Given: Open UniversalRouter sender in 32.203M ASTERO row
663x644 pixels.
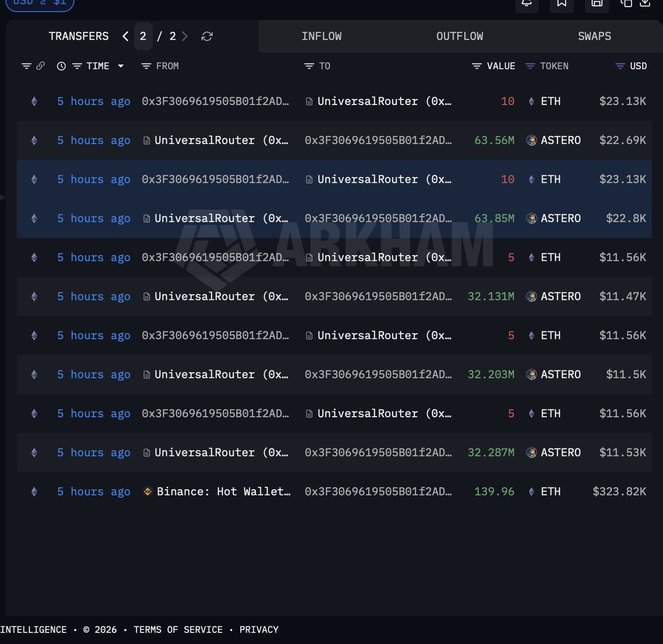Looking at the screenshot, I should [x=222, y=375].
